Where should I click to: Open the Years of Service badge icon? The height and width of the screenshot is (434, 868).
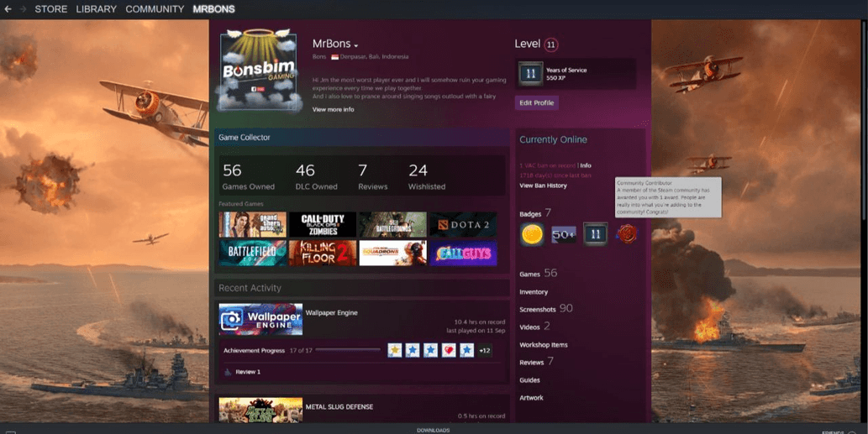[530, 74]
